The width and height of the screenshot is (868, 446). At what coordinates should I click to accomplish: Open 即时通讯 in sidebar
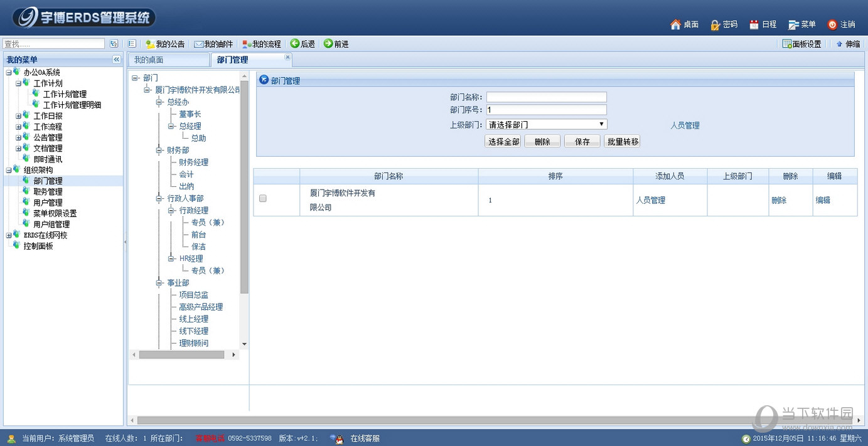point(48,159)
